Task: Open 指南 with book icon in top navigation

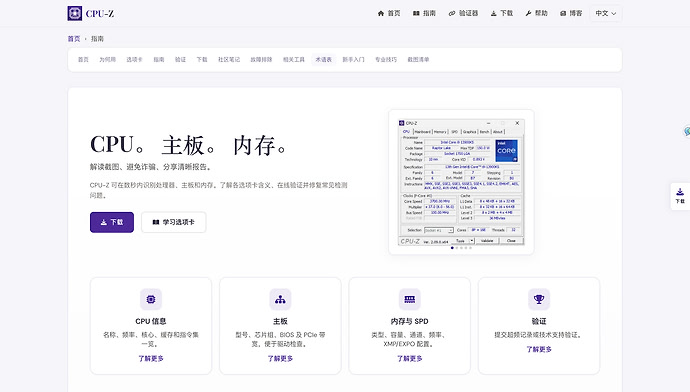Action: point(424,13)
